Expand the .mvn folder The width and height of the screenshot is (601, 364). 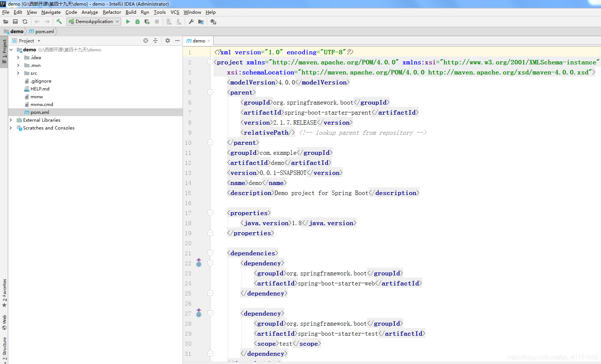18,65
